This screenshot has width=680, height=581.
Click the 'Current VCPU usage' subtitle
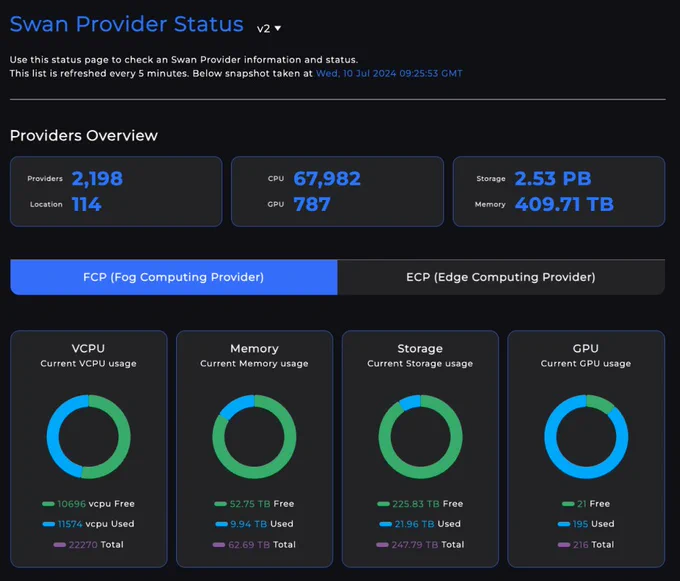(88, 364)
